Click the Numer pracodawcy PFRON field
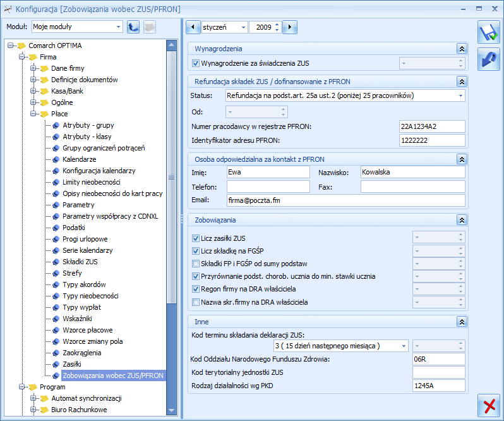The image size is (504, 421). click(432, 126)
